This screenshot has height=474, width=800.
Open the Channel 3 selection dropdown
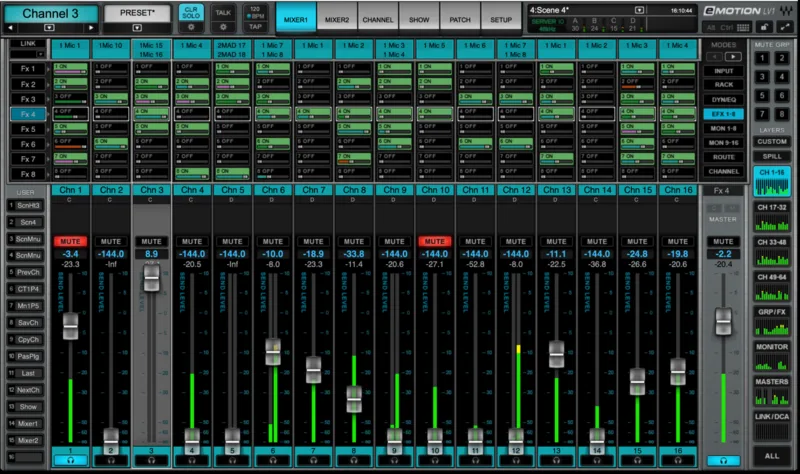click(x=49, y=28)
